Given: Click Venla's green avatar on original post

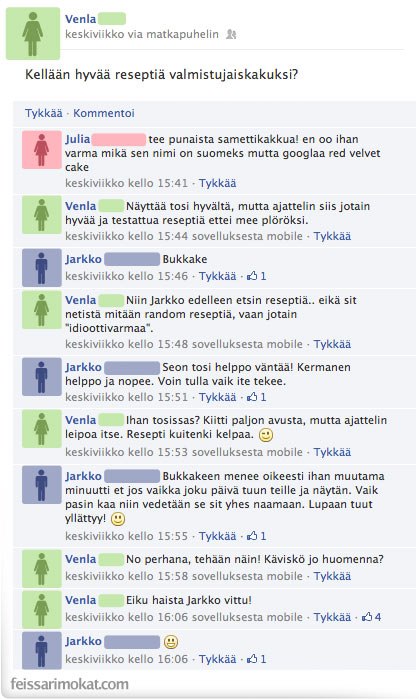Looking at the screenshot, I should point(33,33).
